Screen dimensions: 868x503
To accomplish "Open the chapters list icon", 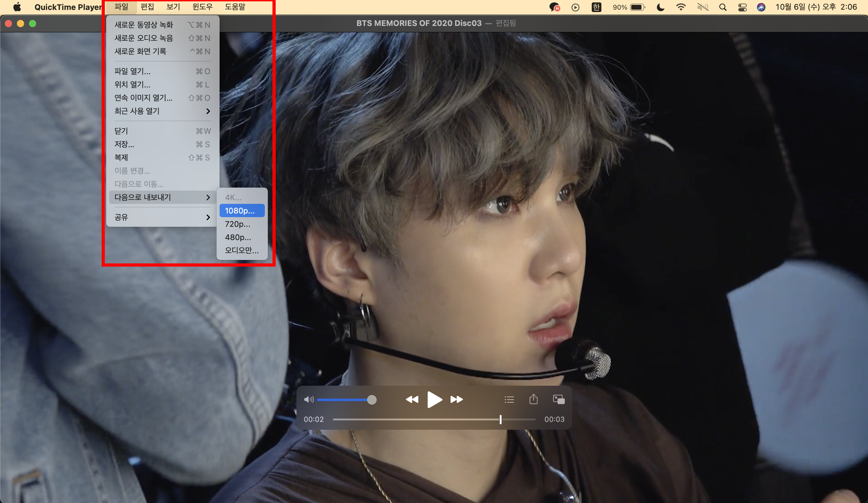I will (509, 399).
